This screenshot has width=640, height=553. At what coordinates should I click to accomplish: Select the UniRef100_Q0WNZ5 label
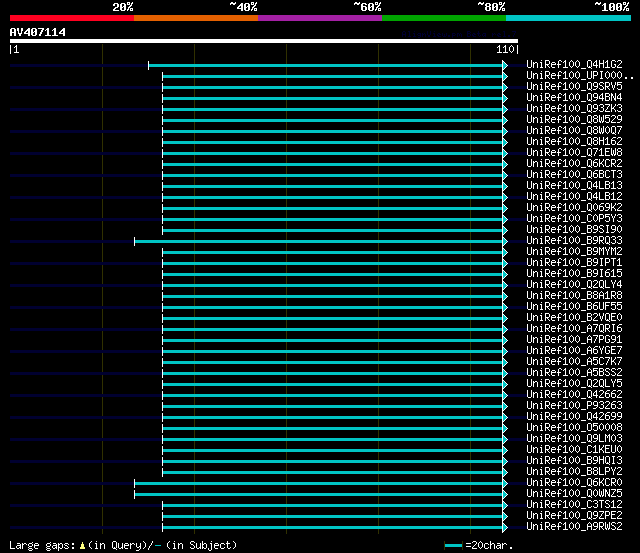(574, 494)
